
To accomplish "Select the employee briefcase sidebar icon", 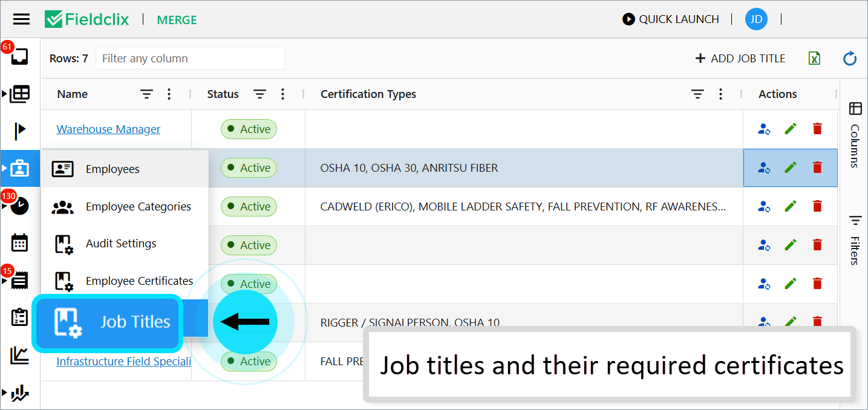I will pos(20,168).
